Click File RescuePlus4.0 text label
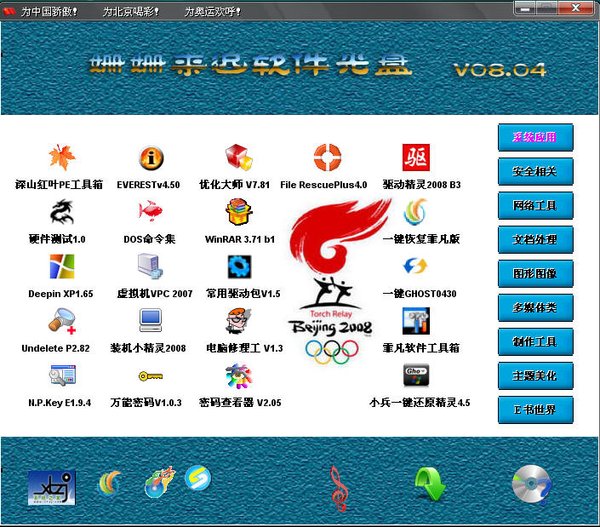This screenshot has width=600, height=527. click(323, 185)
